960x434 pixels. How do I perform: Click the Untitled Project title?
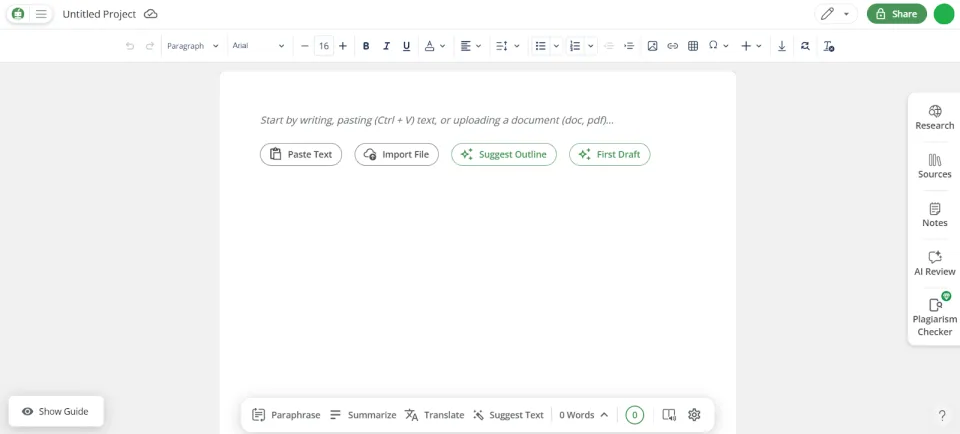(99, 14)
